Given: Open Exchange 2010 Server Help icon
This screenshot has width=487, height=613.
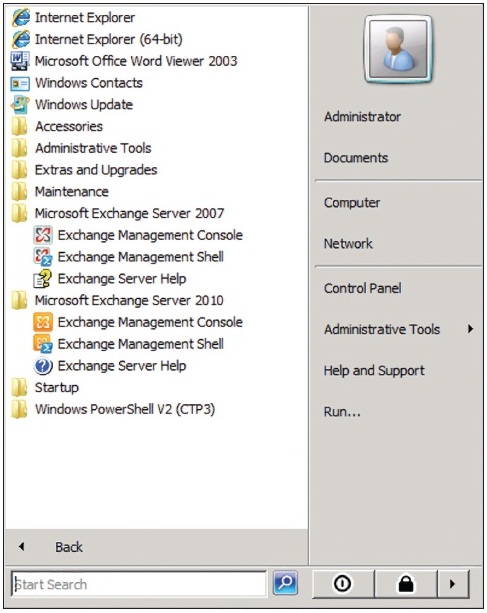Looking at the screenshot, I should click(43, 366).
